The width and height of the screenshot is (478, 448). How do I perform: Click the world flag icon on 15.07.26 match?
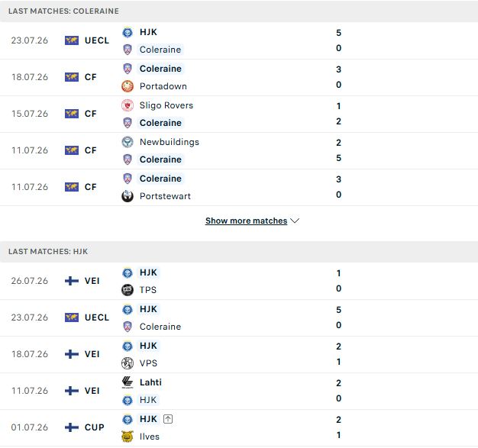click(x=72, y=114)
